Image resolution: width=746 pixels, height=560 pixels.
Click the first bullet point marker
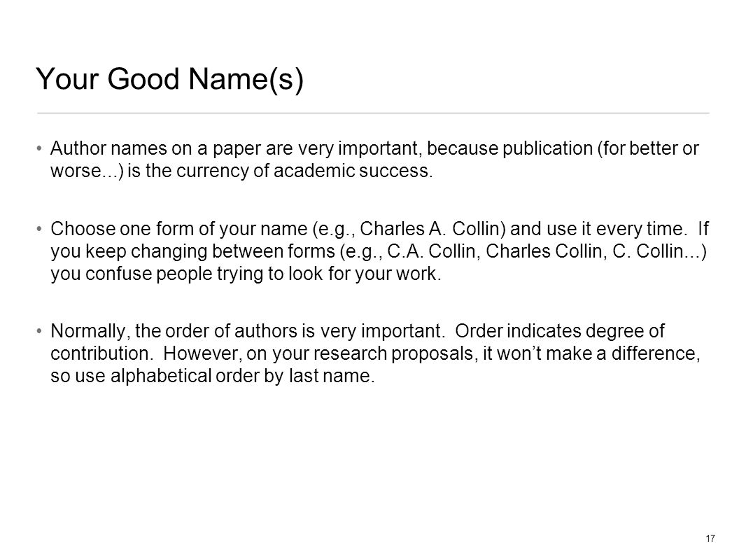pos(39,148)
